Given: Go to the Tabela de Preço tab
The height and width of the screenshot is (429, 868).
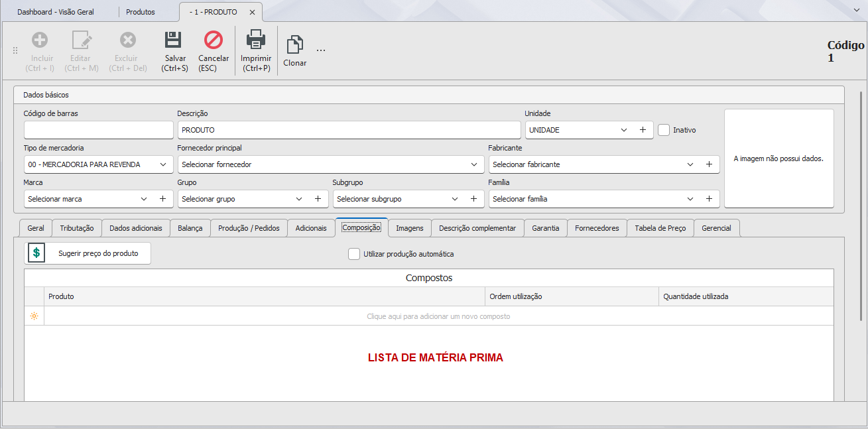Looking at the screenshot, I should [x=660, y=228].
